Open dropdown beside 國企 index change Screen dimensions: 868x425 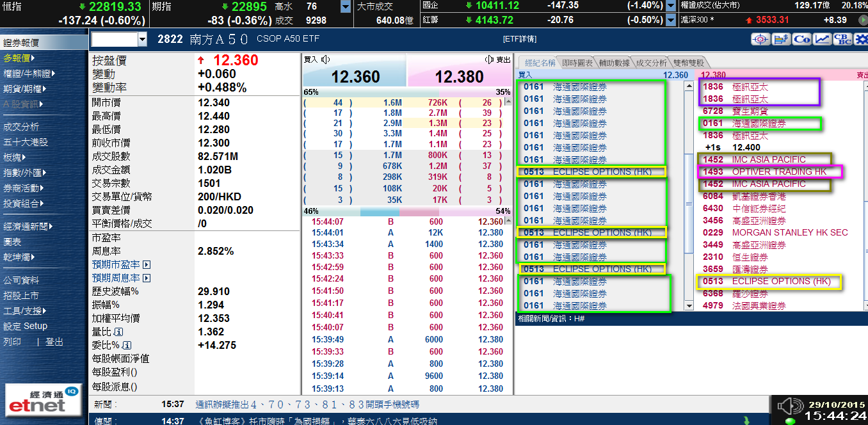pyautogui.click(x=671, y=6)
